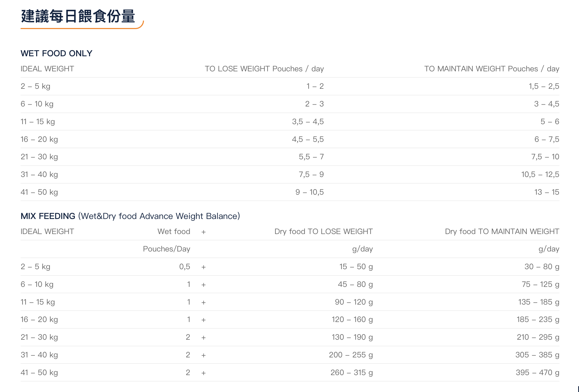Click the 200 – 255 g value
The width and height of the screenshot is (579, 392).
(351, 355)
